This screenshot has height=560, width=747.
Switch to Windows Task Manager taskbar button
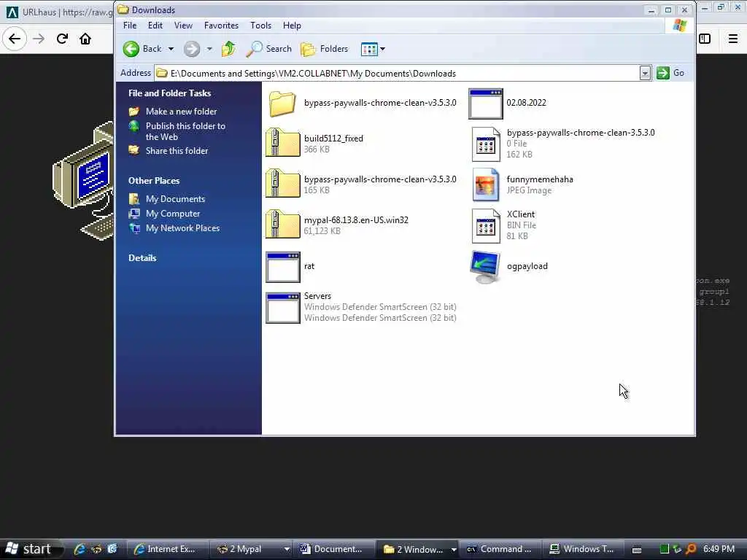pyautogui.click(x=583, y=549)
